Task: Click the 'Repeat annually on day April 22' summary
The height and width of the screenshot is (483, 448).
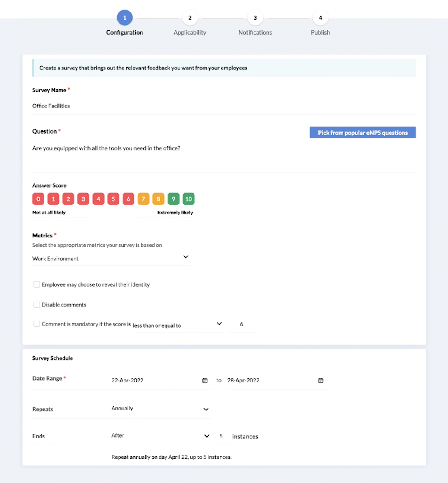Action: tap(171, 457)
